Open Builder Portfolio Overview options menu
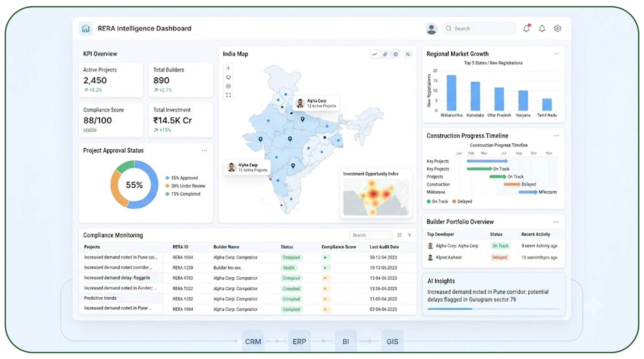 (x=556, y=222)
